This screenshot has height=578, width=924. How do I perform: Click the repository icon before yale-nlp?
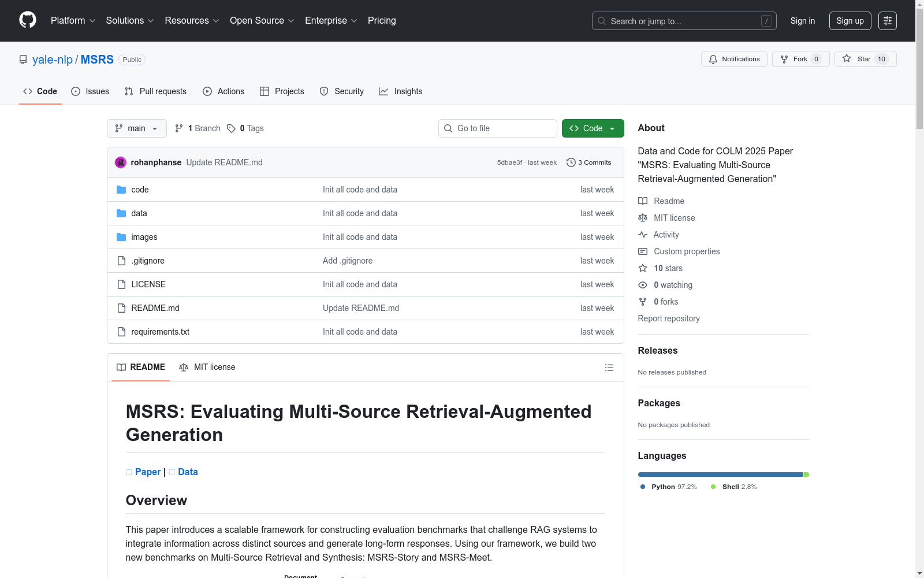(x=23, y=60)
